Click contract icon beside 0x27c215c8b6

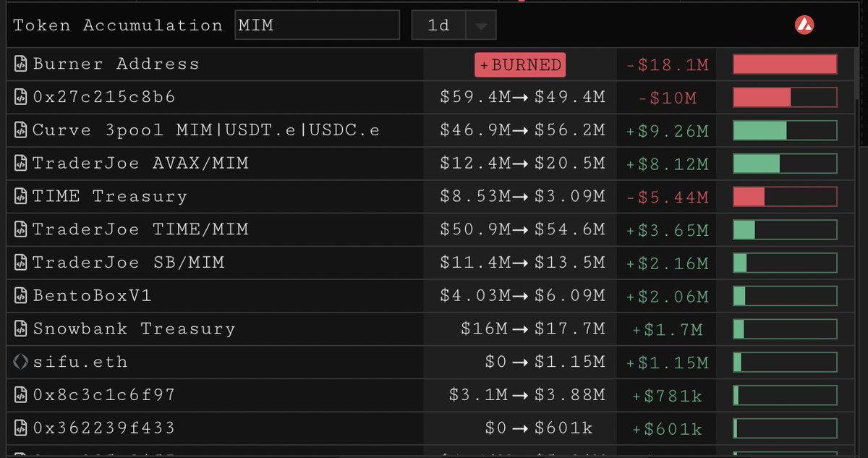coord(21,97)
